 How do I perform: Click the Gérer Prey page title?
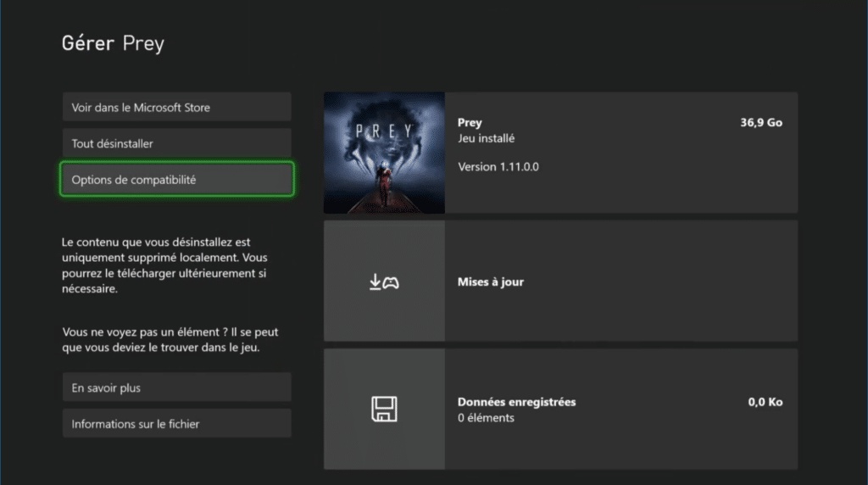coord(113,43)
